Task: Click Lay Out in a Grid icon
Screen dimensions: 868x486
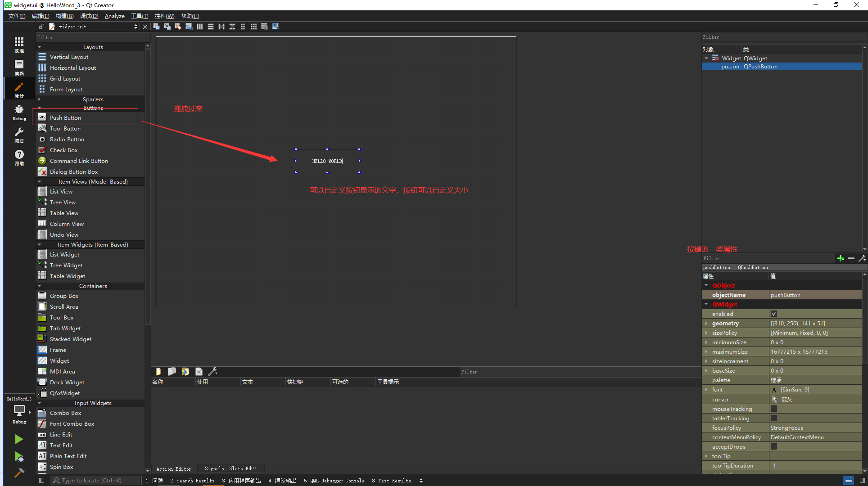Action: point(254,27)
